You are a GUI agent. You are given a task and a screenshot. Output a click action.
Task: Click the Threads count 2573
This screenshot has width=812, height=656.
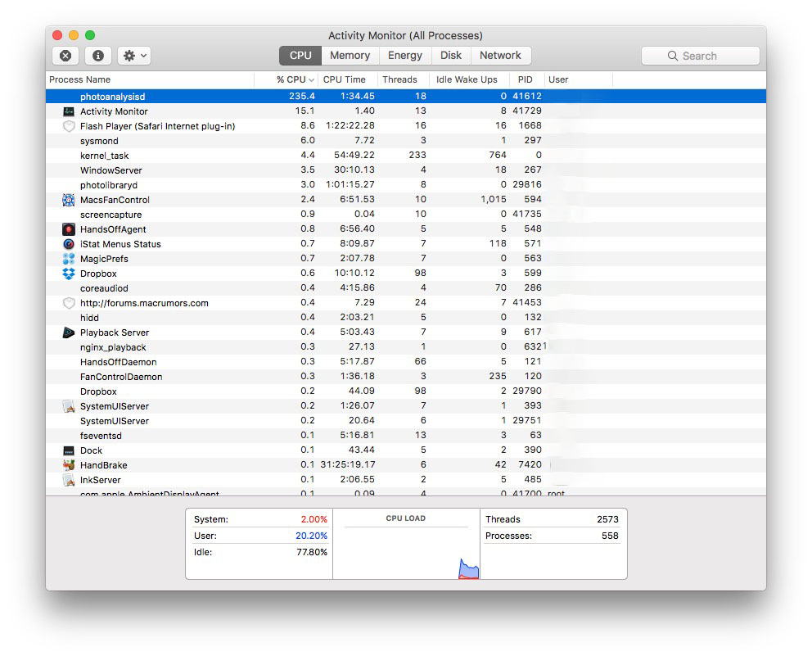pos(607,519)
